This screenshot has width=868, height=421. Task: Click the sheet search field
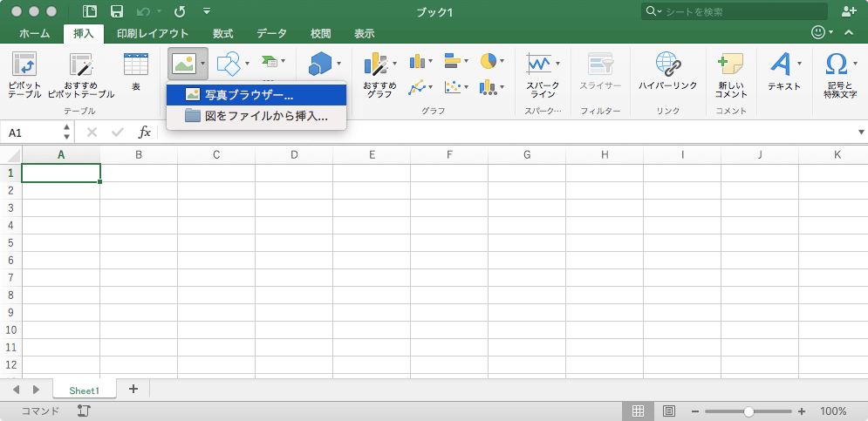tap(735, 11)
